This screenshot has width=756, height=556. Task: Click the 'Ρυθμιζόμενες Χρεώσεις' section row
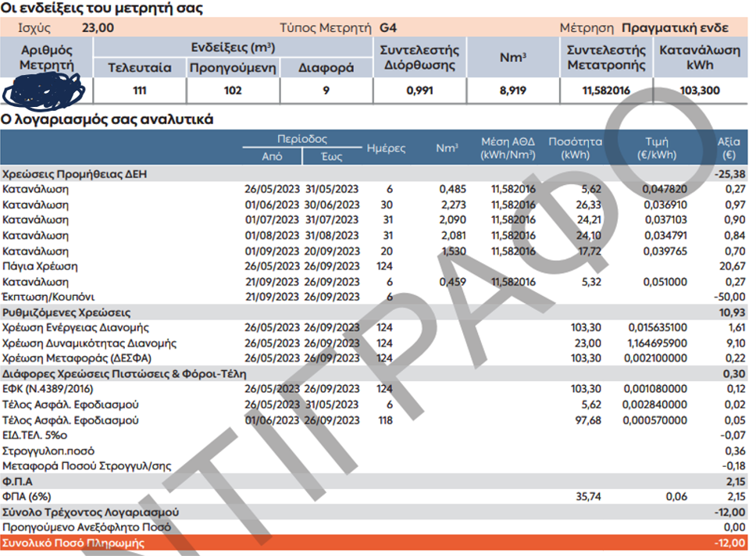[x=373, y=312]
